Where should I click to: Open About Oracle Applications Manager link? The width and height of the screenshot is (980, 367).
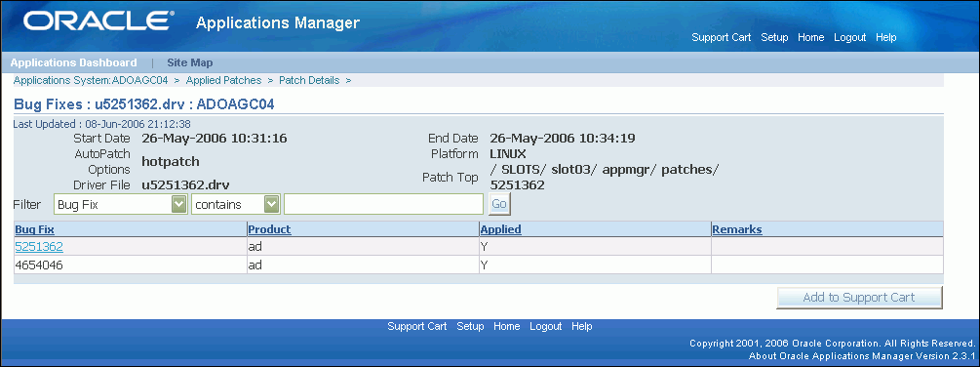click(x=861, y=356)
